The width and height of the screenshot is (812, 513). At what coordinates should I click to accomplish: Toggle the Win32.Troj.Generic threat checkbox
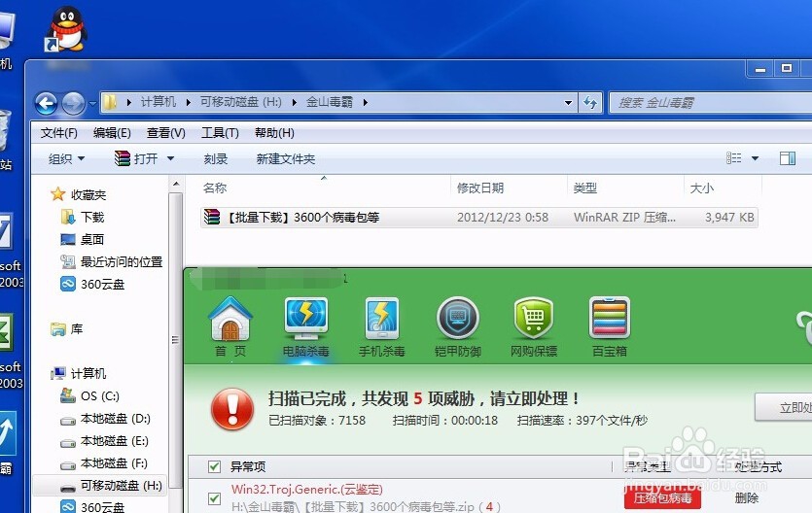[x=214, y=498]
